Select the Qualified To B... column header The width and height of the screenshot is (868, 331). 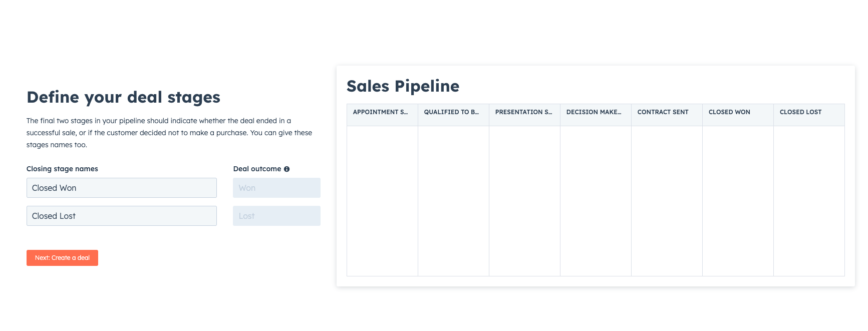(452, 112)
